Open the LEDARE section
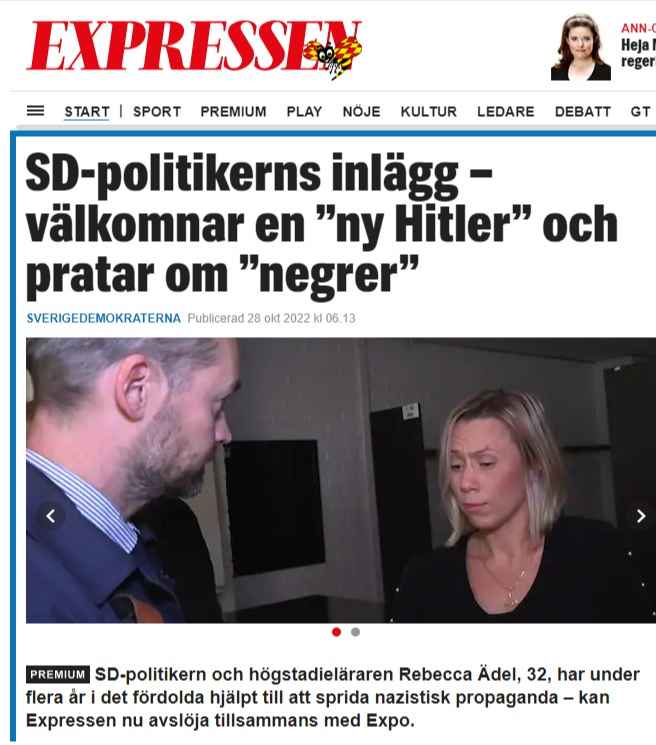Viewport: 656px width, 745px height. [x=506, y=112]
